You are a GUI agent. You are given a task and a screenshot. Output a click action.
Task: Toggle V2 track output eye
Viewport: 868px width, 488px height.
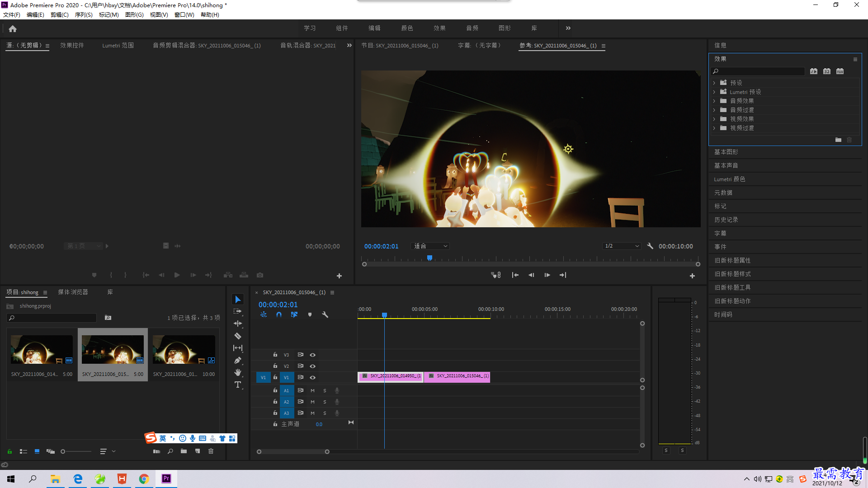(312, 366)
